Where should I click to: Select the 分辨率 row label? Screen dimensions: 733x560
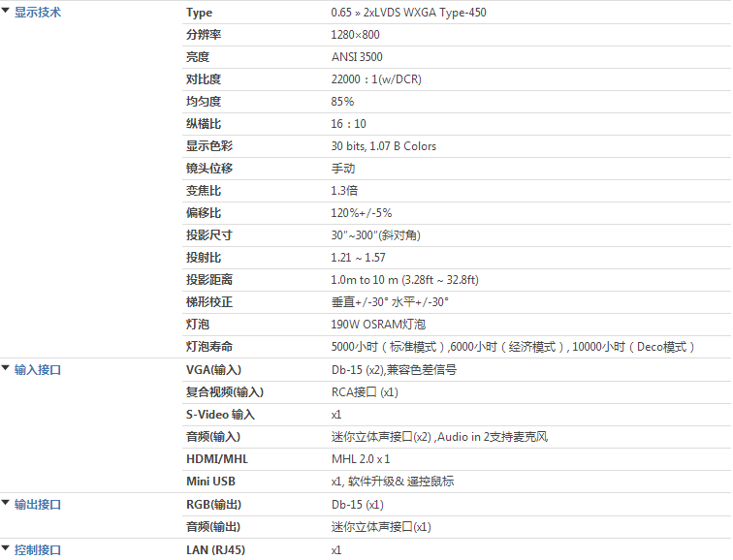(x=204, y=35)
